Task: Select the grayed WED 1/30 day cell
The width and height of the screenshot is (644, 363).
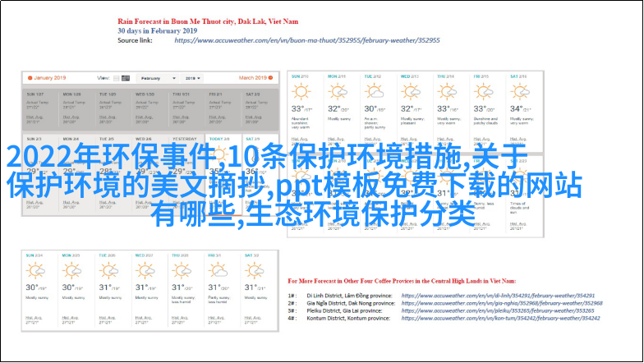Action: click(149, 110)
